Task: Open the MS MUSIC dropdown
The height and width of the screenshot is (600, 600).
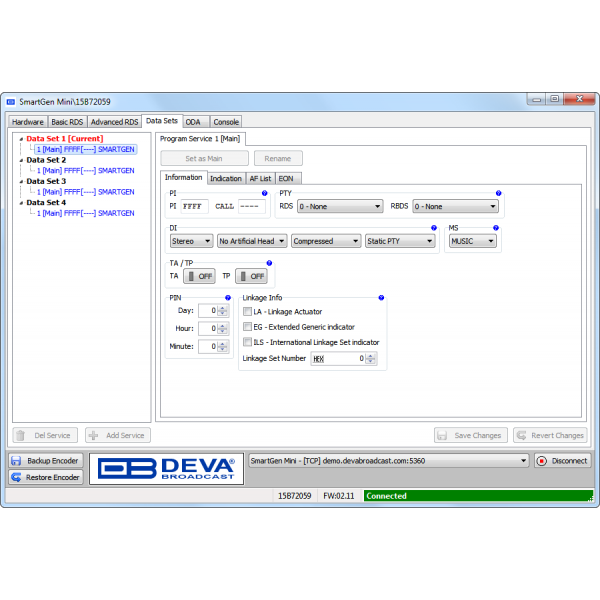Action: (x=473, y=241)
